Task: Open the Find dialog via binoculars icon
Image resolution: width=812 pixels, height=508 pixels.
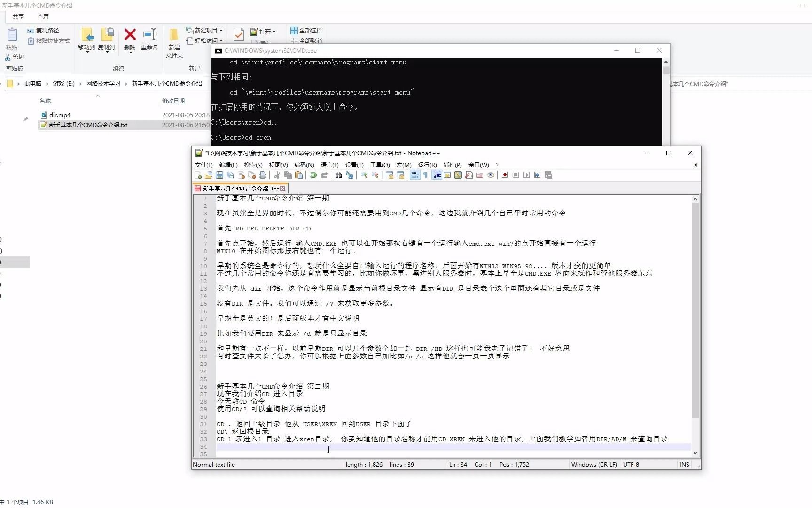Action: pos(338,175)
